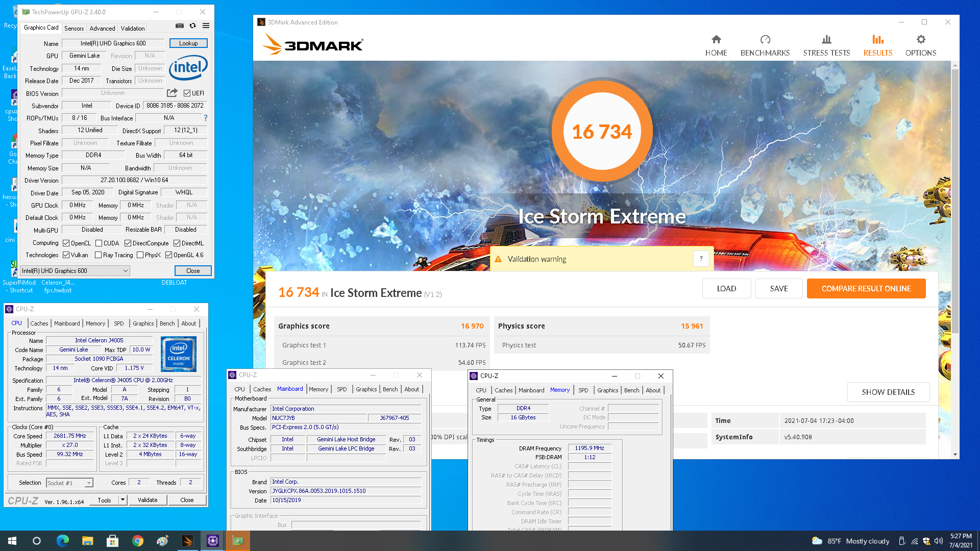Open 3DMark HOME section
The image size is (980, 551).
pyautogui.click(x=716, y=45)
